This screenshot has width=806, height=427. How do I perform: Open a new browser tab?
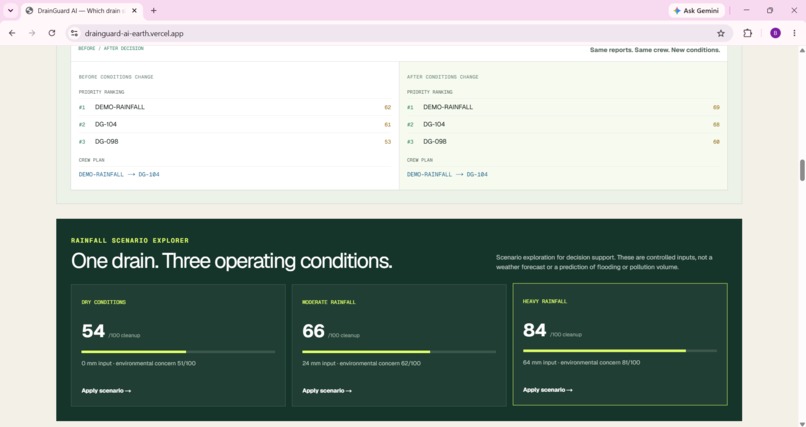[153, 10]
